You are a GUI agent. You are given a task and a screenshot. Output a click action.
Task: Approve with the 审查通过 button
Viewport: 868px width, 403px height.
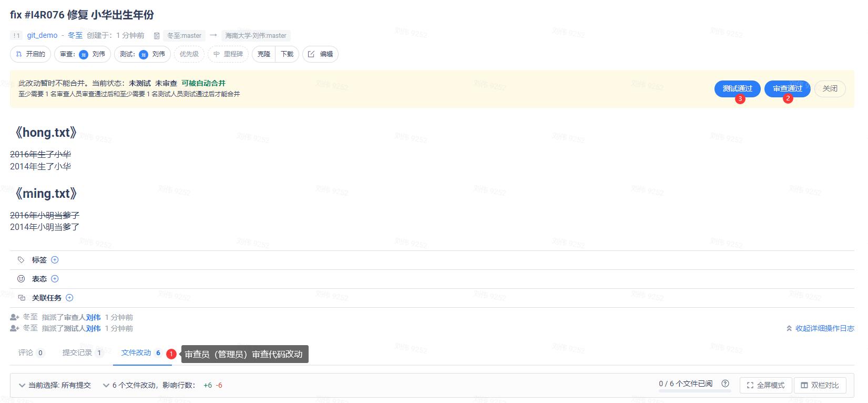pyautogui.click(x=787, y=88)
